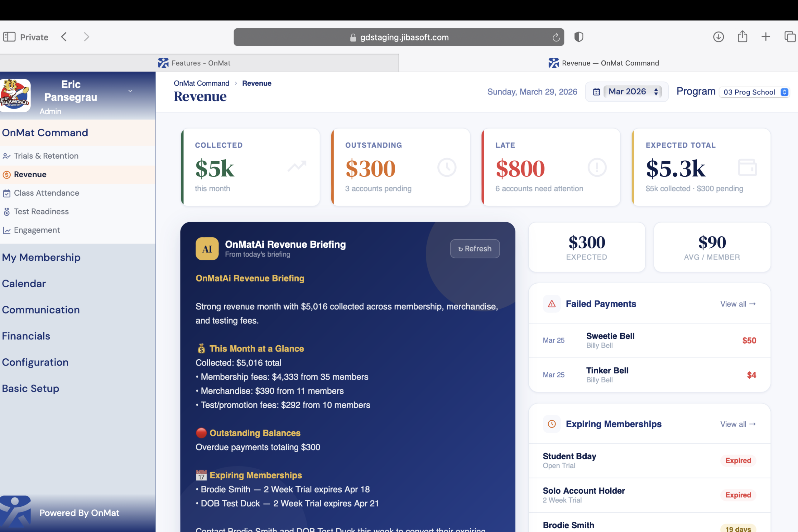Screen dimensions: 798x532
Task: Open the privacy shield report icon
Action: pyautogui.click(x=579, y=37)
